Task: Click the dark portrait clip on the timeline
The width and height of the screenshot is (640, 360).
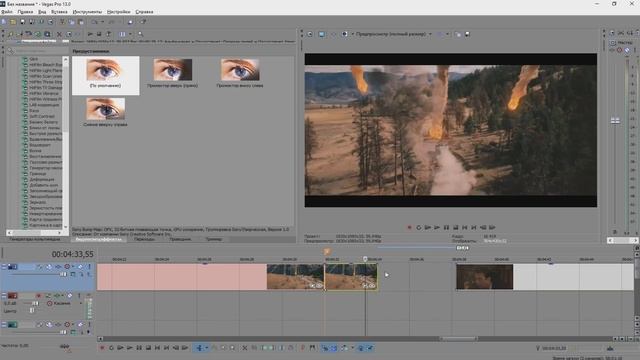Action: click(484, 277)
